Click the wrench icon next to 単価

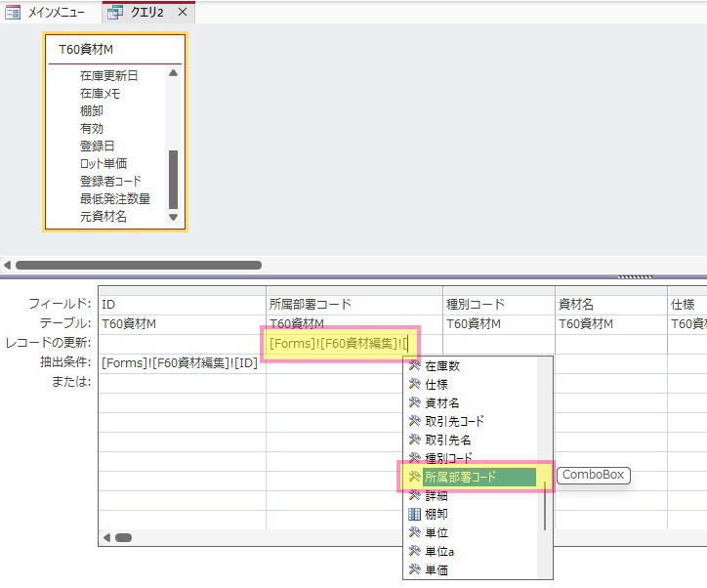(414, 569)
